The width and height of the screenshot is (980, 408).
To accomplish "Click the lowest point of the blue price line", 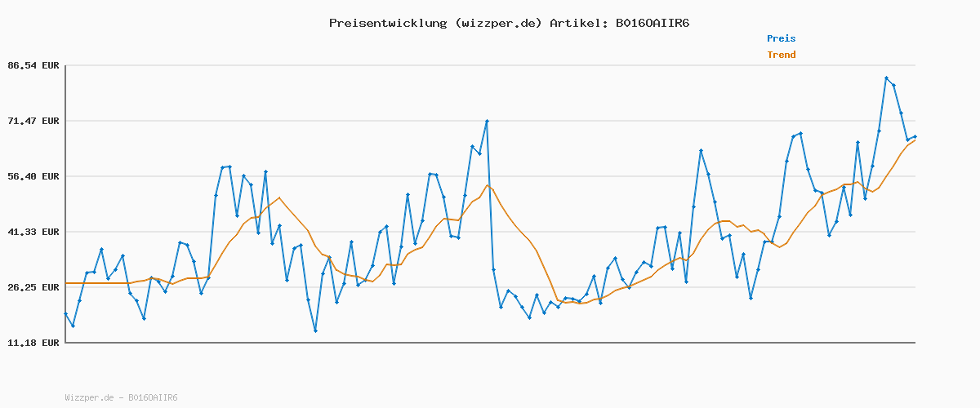I will pos(315,330).
